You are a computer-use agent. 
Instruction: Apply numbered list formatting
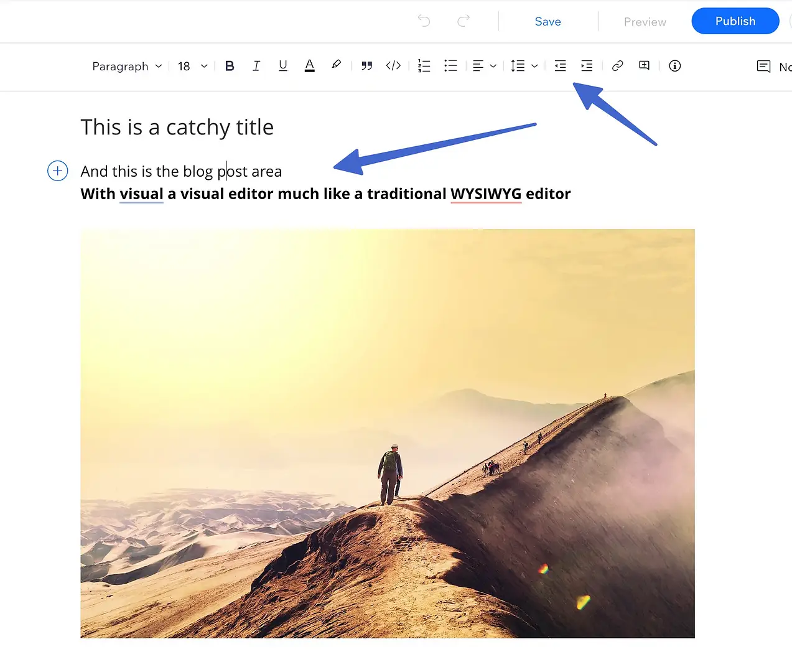click(424, 66)
